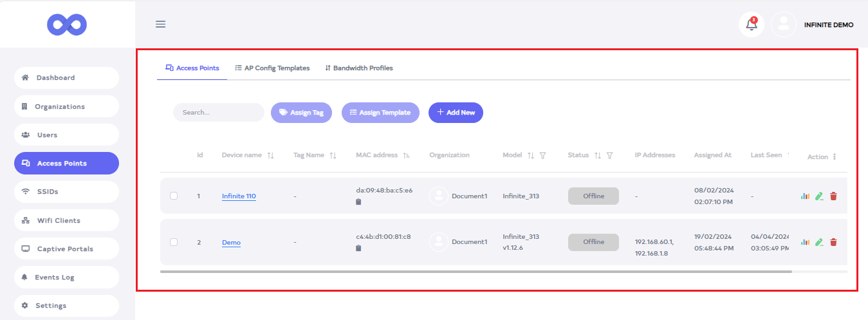Screen dimensions: 868x320
Task: Click the horizontal table scrollbar
Action: coord(476,272)
